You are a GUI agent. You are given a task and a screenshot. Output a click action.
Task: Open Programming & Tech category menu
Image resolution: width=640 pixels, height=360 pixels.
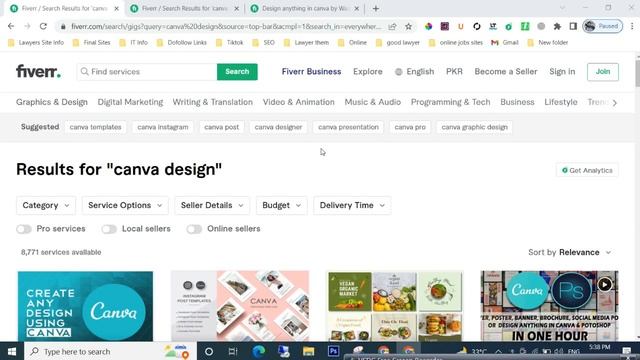[450, 102]
